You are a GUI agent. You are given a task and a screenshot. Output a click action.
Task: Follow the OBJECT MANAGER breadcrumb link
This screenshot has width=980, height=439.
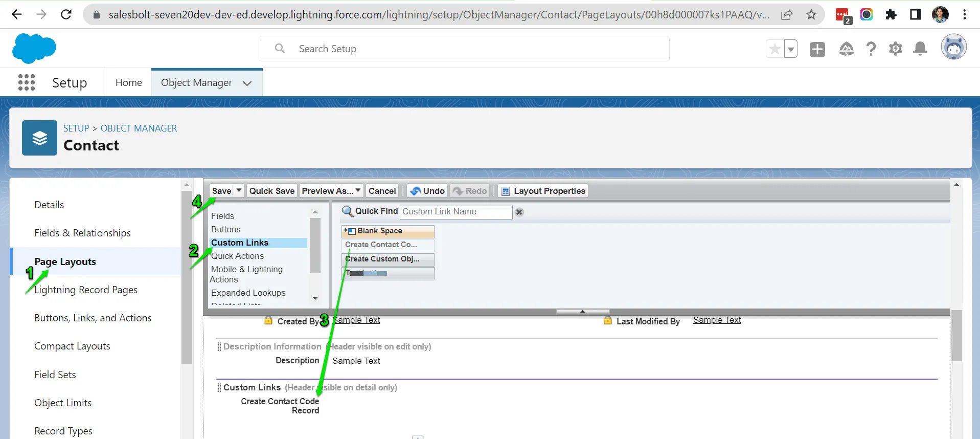pos(139,128)
